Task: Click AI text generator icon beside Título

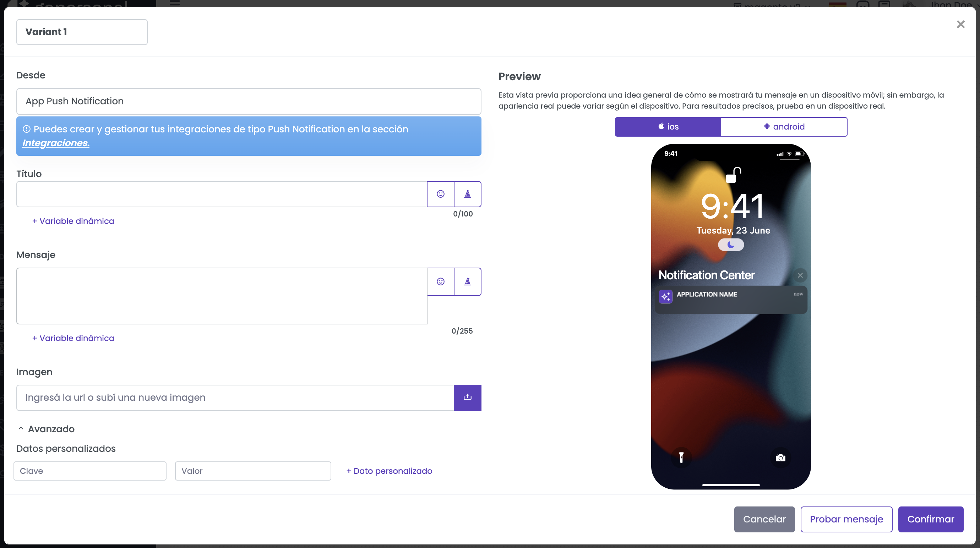Action: [467, 194]
